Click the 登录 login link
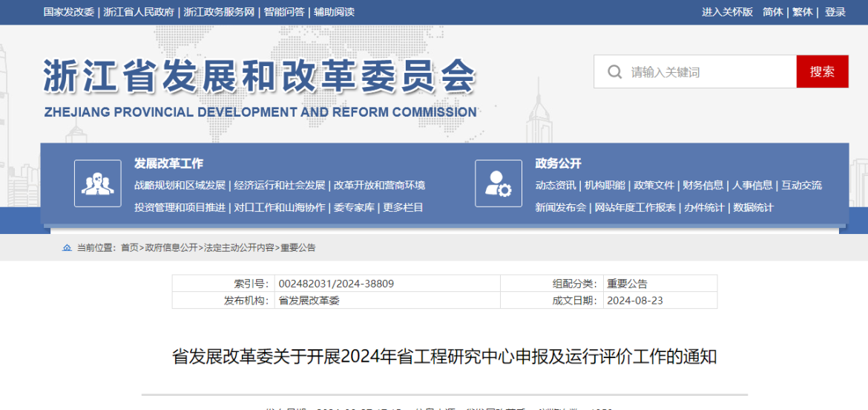This screenshot has width=868, height=410. coord(835,12)
